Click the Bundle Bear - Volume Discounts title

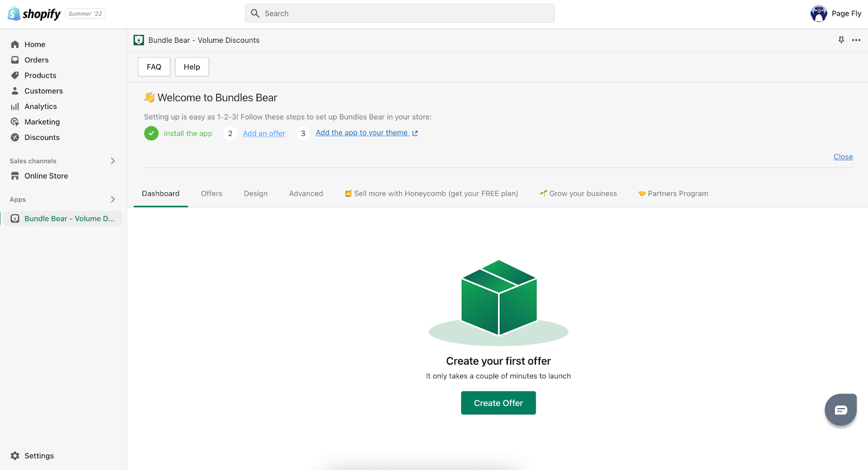[204, 40]
